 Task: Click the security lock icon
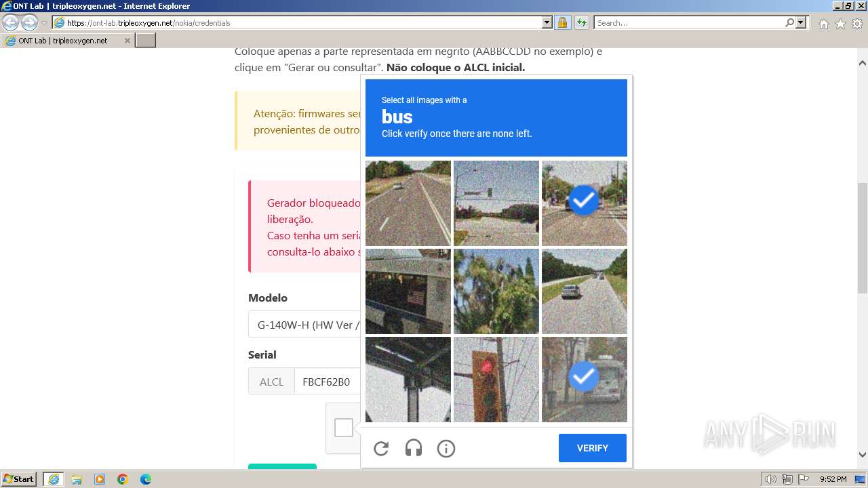click(562, 22)
